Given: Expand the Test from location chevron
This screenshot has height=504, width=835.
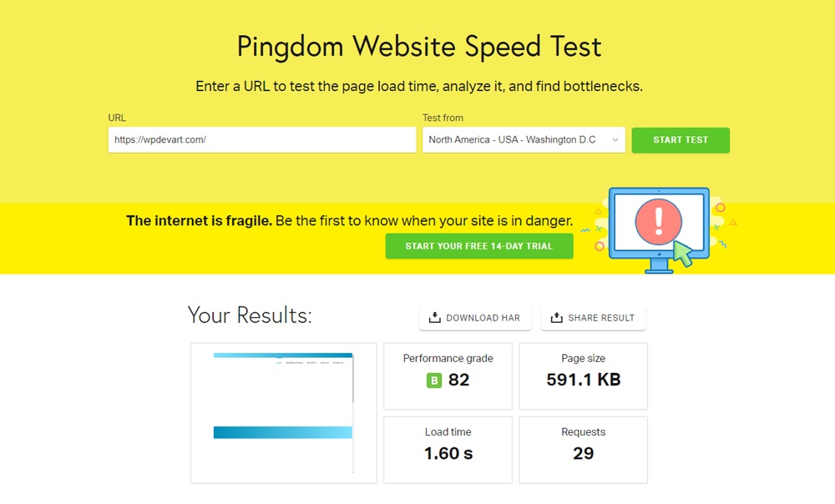Looking at the screenshot, I should pyautogui.click(x=615, y=140).
